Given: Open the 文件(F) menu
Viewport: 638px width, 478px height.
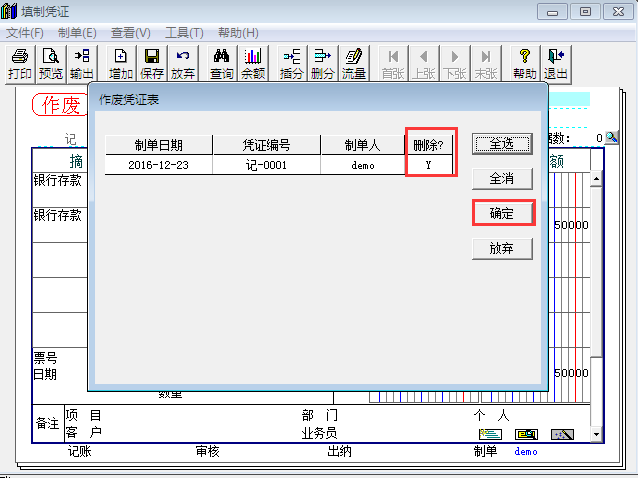Looking at the screenshot, I should [25, 33].
